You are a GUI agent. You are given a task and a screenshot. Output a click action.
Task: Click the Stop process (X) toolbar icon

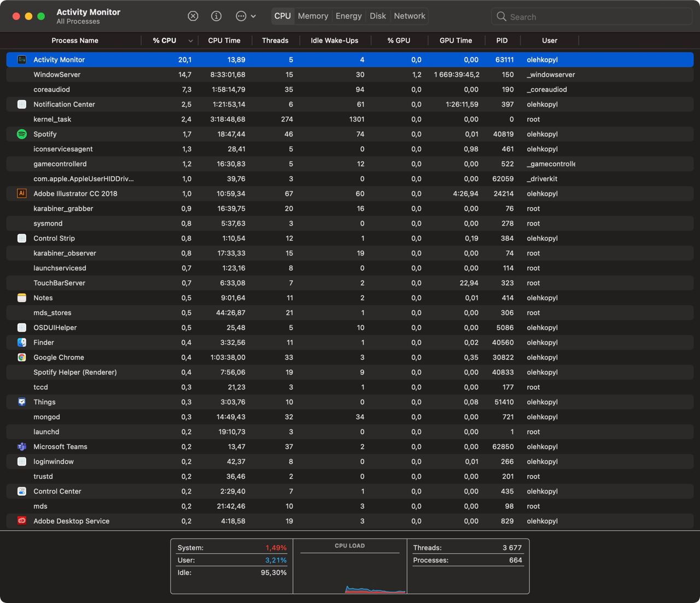(193, 16)
